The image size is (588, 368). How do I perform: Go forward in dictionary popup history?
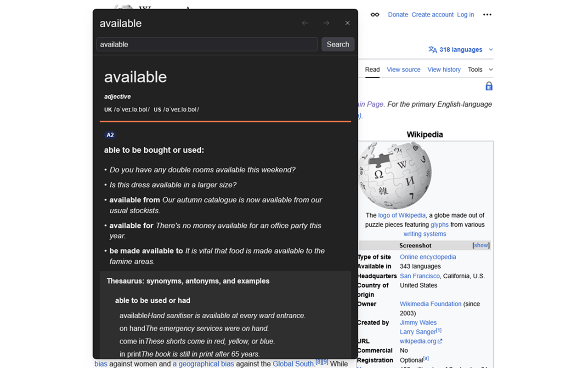pyautogui.click(x=326, y=23)
